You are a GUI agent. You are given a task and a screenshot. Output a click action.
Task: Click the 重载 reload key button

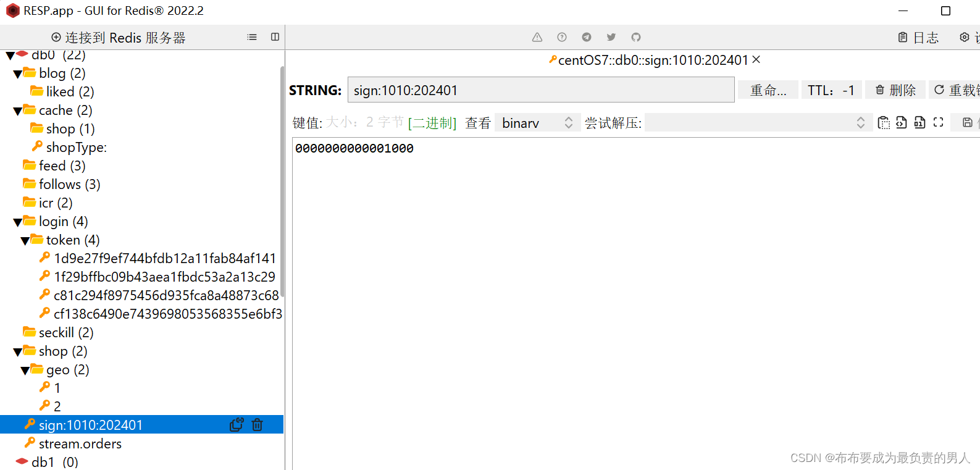(956, 90)
